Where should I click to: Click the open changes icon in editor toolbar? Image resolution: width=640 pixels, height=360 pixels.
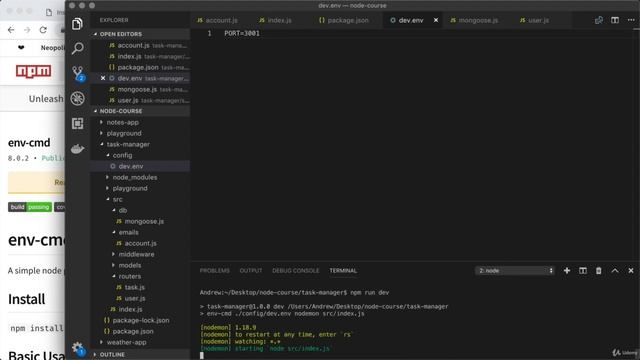pos(599,20)
